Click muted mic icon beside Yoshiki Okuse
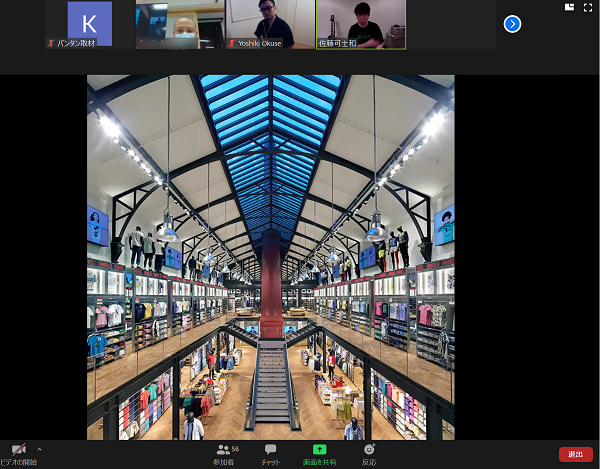Image resolution: width=600 pixels, height=469 pixels. (232, 44)
